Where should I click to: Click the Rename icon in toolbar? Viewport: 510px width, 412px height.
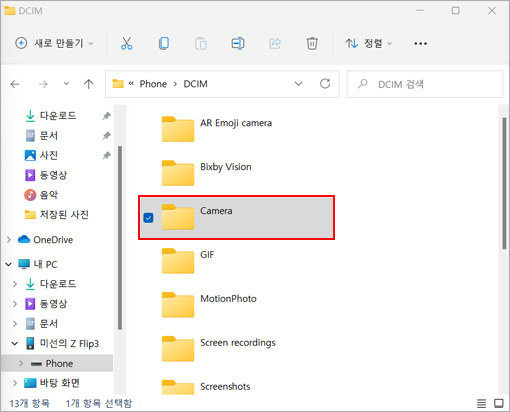coord(238,43)
